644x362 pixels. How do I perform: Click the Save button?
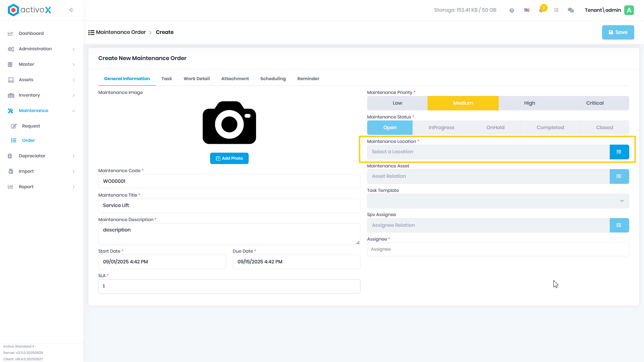(618, 33)
